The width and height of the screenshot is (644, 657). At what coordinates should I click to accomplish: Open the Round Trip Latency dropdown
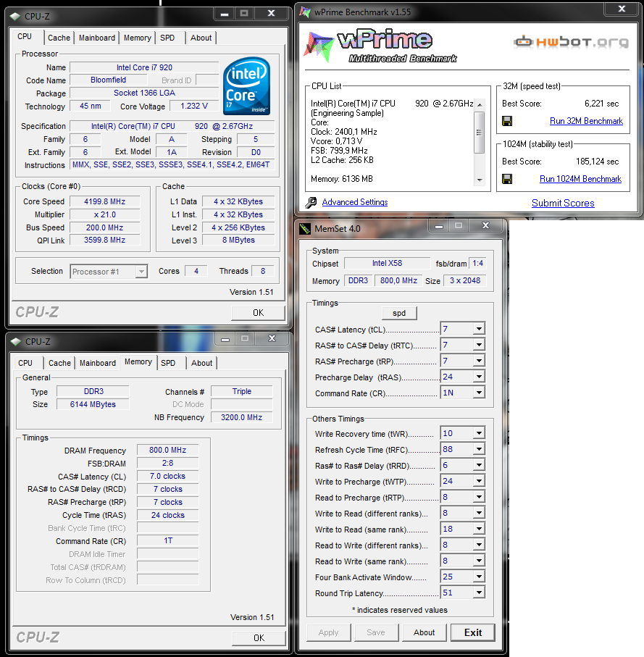(x=479, y=593)
